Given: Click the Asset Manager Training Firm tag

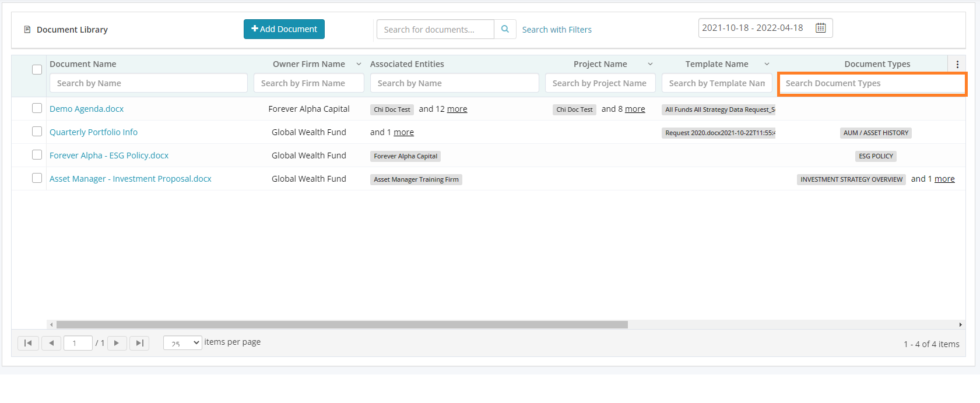Looking at the screenshot, I should [416, 179].
